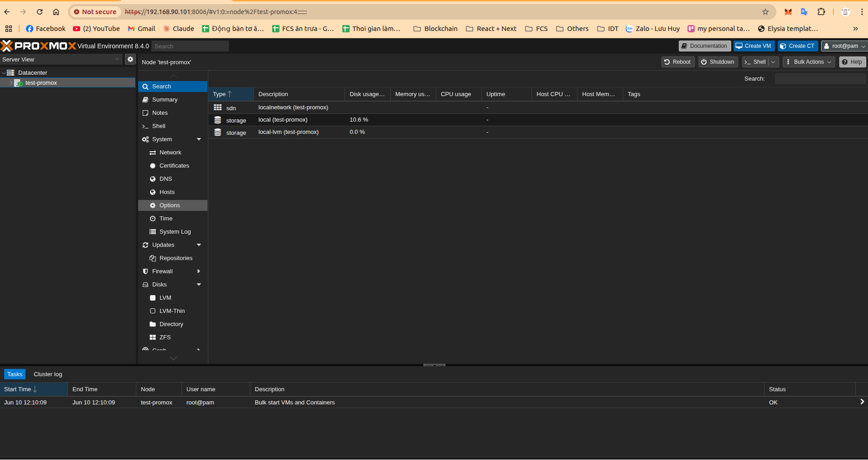Select the Certificates icon in sidebar
The width and height of the screenshot is (868, 460).
pyautogui.click(x=153, y=166)
